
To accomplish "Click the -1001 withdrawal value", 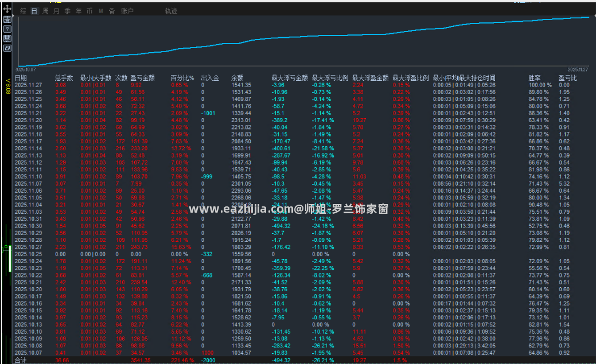I will pyautogui.click(x=208, y=113).
